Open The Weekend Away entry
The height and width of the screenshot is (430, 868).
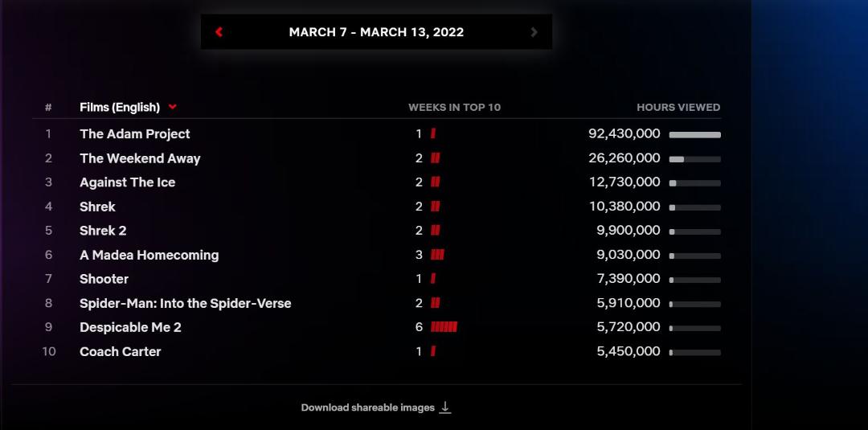coord(140,158)
